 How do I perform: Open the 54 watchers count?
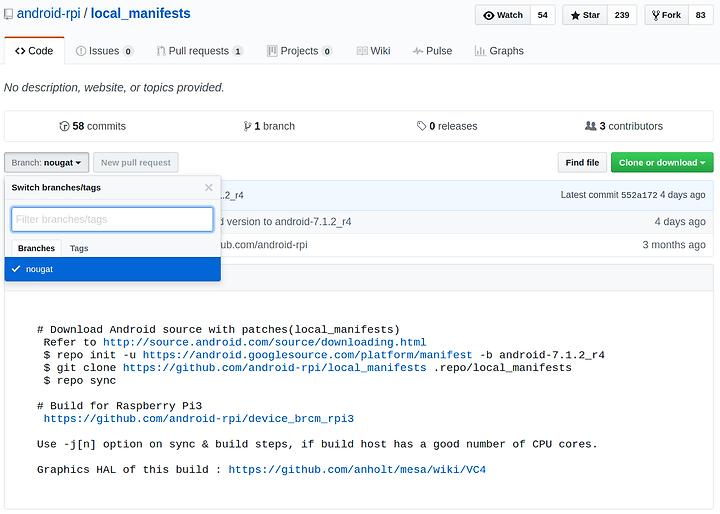[543, 15]
